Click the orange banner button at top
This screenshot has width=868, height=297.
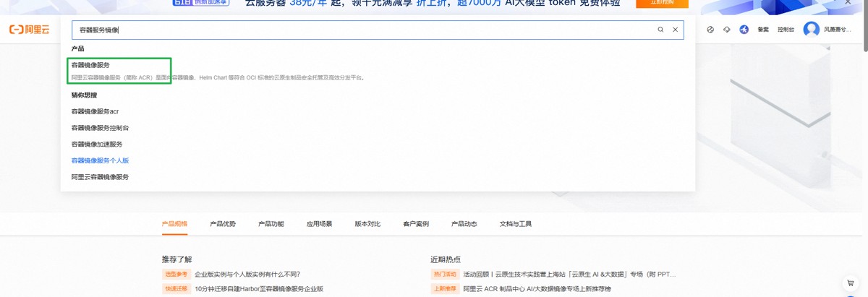click(x=662, y=3)
